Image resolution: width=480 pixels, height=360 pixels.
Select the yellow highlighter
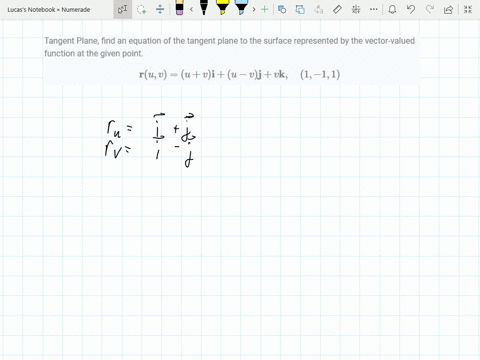222,8
